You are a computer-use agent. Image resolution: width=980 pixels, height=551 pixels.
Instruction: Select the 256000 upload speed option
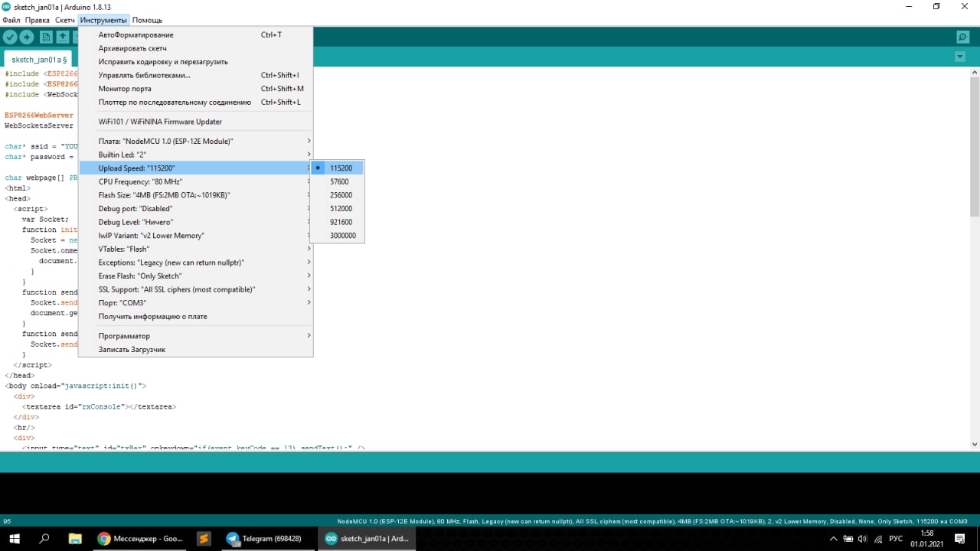[338, 195]
